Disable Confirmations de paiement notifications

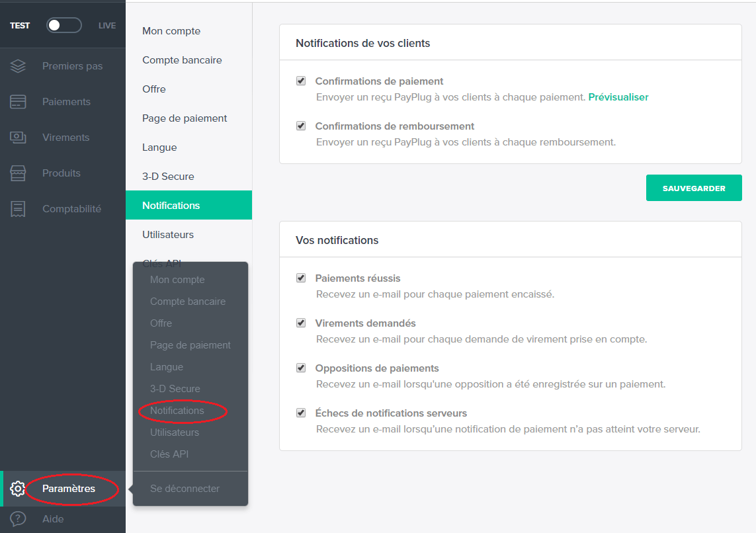click(301, 80)
